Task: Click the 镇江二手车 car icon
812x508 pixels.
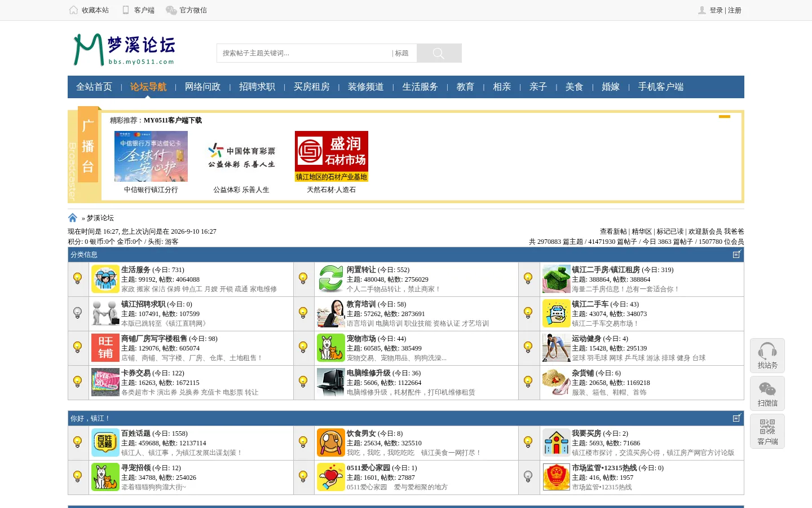Action: pyautogui.click(x=556, y=313)
